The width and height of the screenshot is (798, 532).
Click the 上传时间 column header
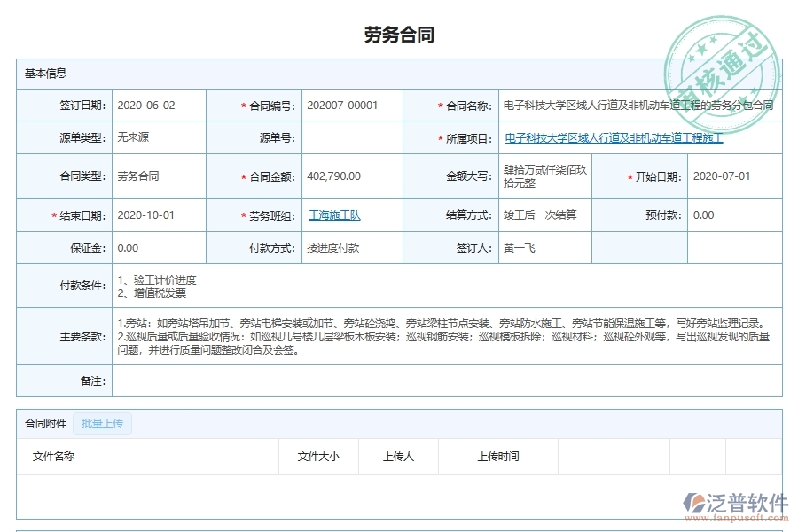click(497, 457)
